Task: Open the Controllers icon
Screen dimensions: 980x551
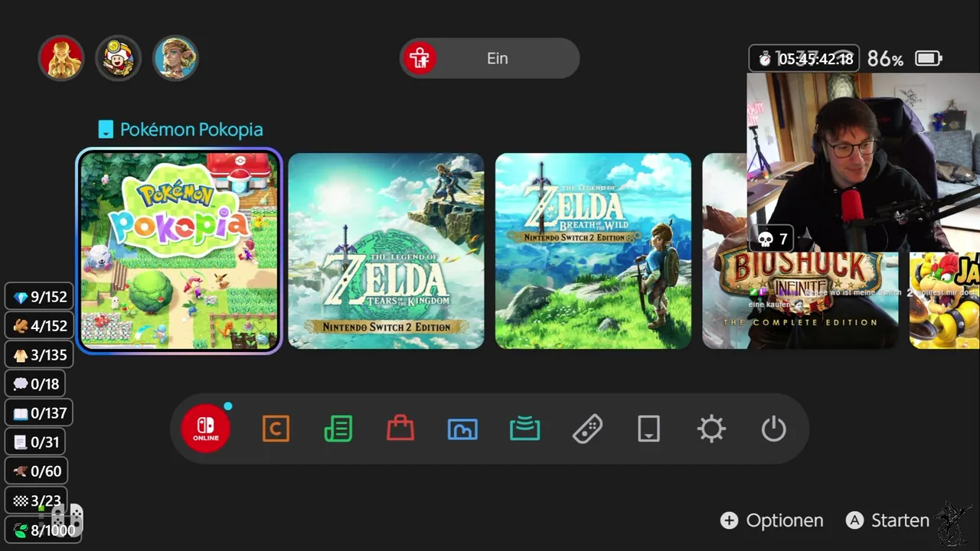Action: [x=587, y=429]
